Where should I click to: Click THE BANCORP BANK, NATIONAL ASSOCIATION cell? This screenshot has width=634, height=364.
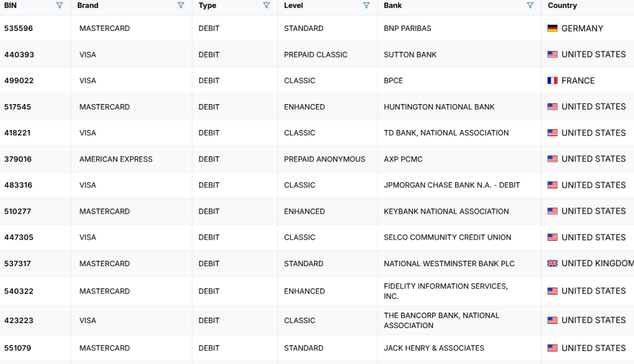[x=441, y=320]
